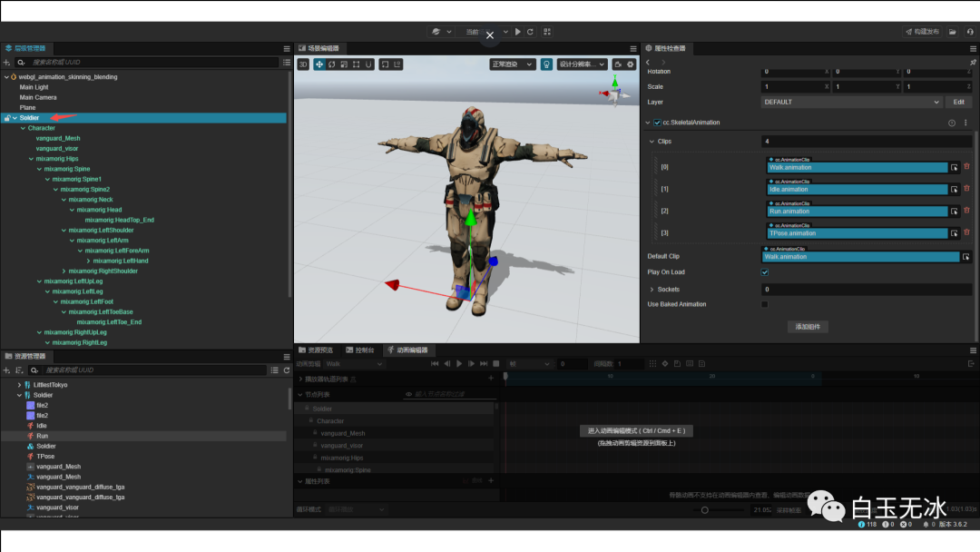Image resolution: width=980 pixels, height=552 pixels.
Task: Expand the Sockets property section
Action: click(x=652, y=290)
